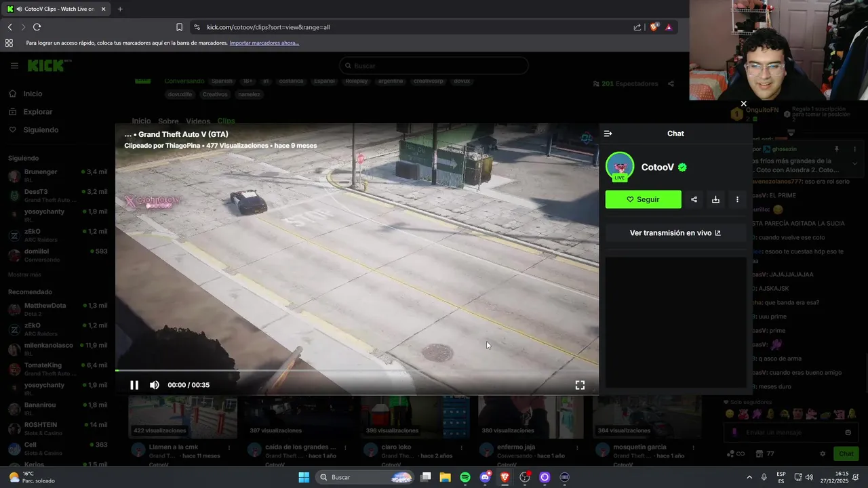The height and width of the screenshot is (488, 868).
Task: Go to Explorar in sidebar
Action: [37, 112]
